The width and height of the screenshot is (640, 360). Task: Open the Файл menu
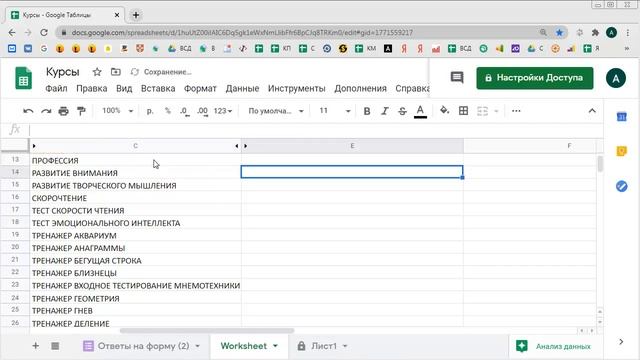56,89
